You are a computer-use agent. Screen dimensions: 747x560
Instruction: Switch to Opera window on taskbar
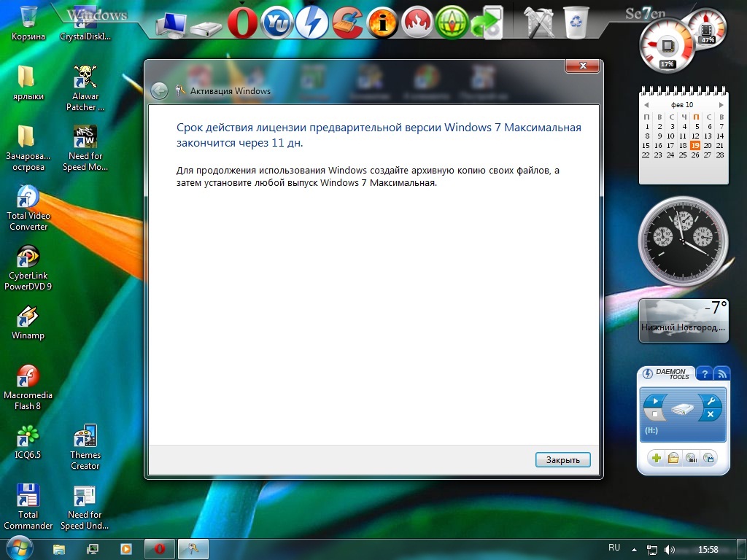159,549
